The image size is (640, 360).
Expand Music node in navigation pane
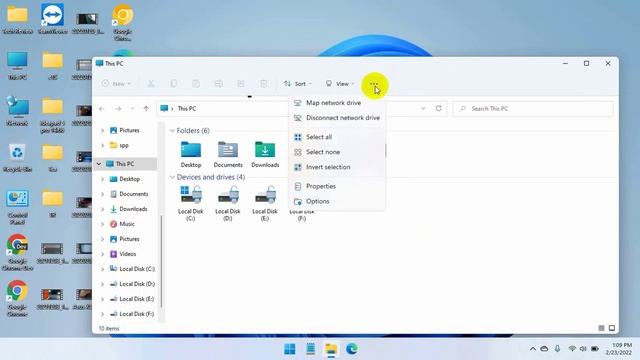pyautogui.click(x=102, y=224)
